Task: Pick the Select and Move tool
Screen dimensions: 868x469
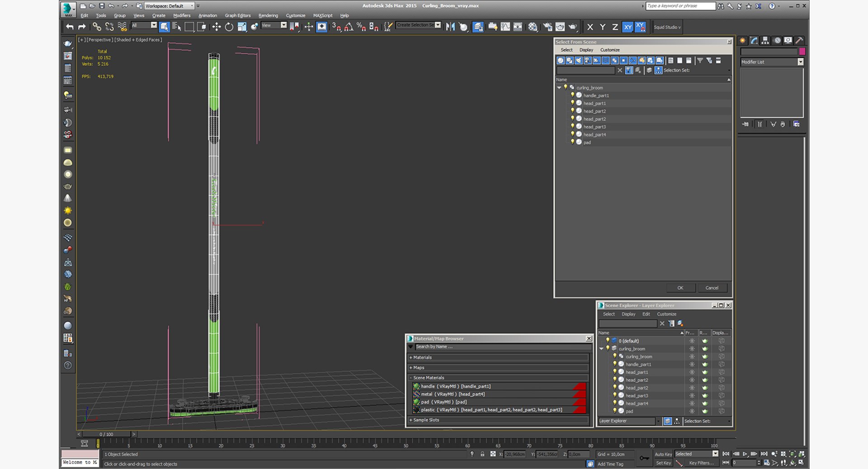Action: point(216,27)
